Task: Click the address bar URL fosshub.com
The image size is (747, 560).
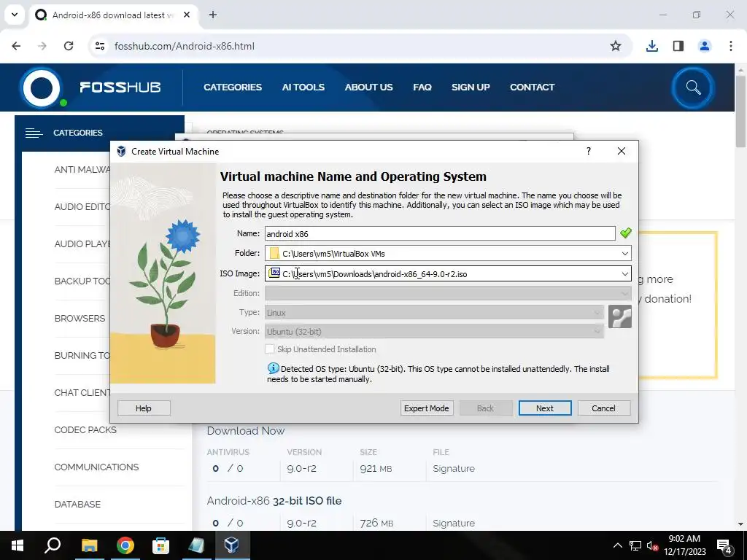Action: pos(185,46)
